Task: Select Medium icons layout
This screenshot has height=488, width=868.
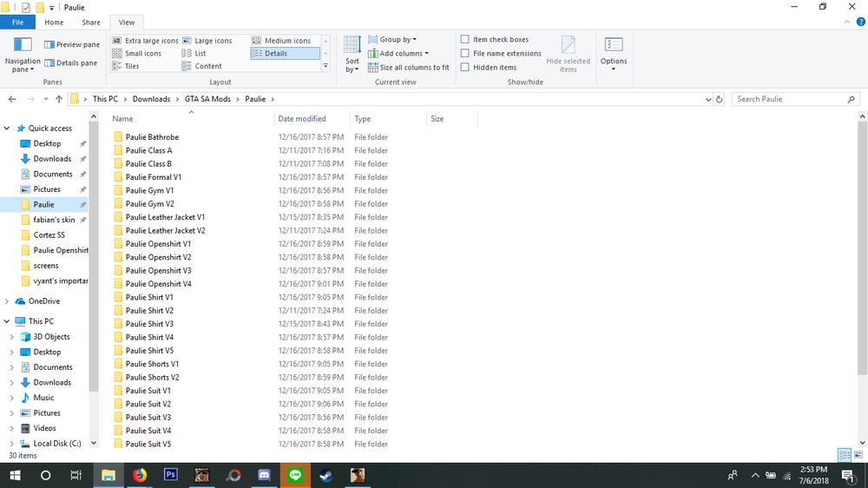Action: pyautogui.click(x=281, y=41)
